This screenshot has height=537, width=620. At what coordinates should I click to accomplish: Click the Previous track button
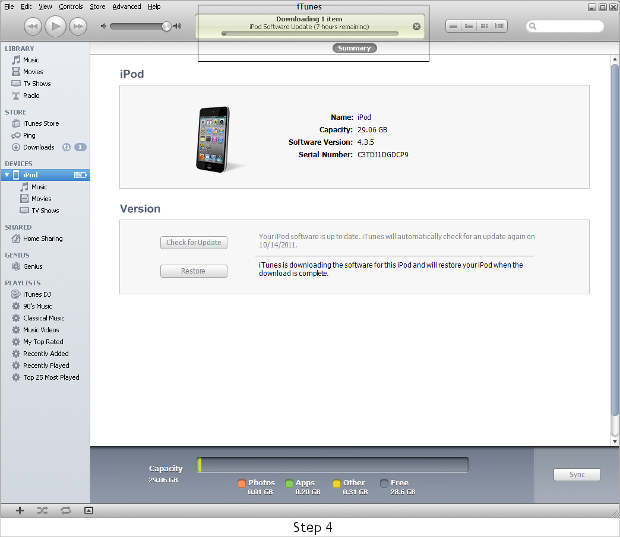pos(33,26)
